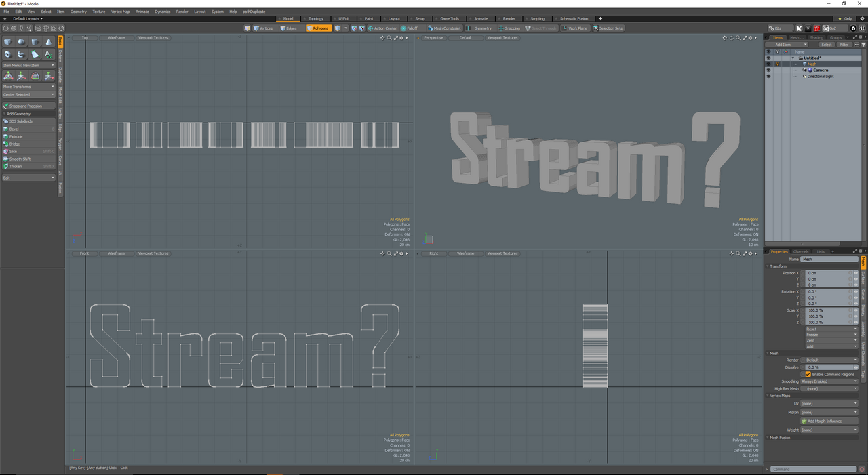Image resolution: width=868 pixels, height=475 pixels.
Task: Click the Mesh Name input field
Action: click(829, 259)
